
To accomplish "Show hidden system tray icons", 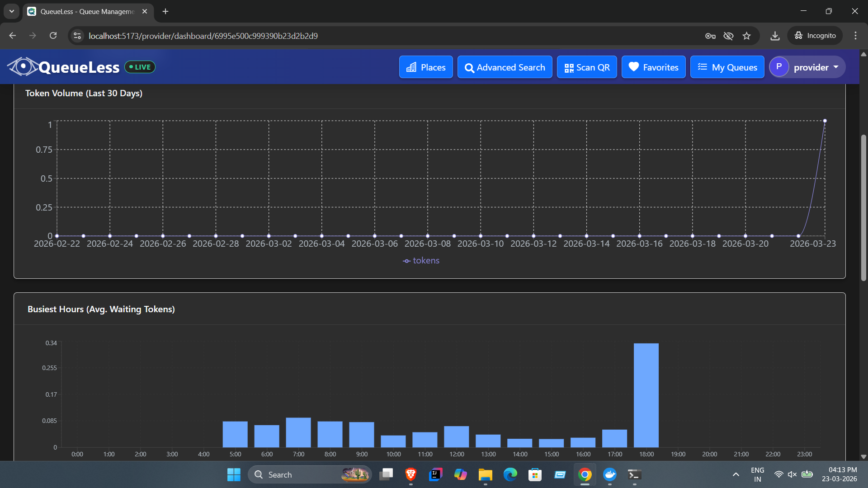I will point(736,475).
